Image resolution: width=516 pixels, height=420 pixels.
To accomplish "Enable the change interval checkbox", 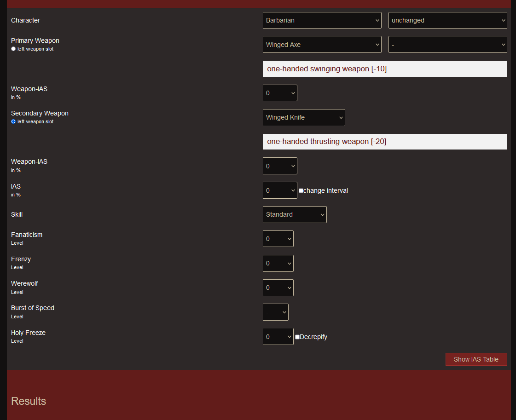I will [301, 191].
